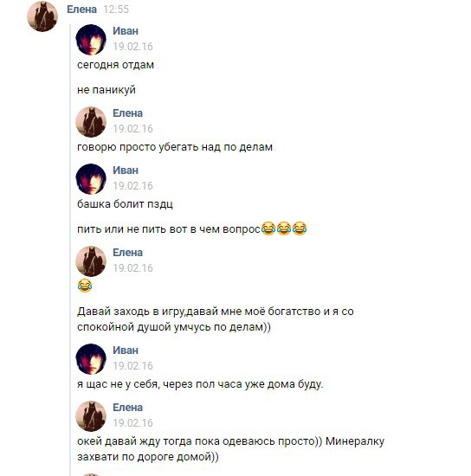Open Иван's avatar above 'башка болит'

(x=91, y=179)
